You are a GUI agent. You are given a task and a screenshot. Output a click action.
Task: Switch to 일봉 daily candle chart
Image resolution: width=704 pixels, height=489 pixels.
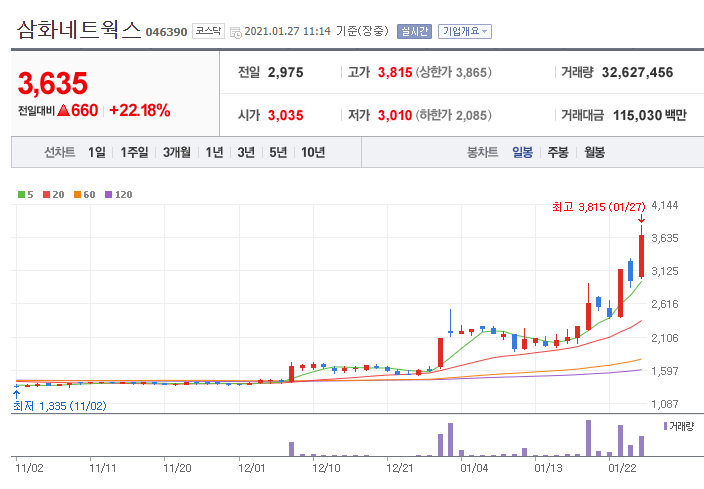[x=523, y=152]
